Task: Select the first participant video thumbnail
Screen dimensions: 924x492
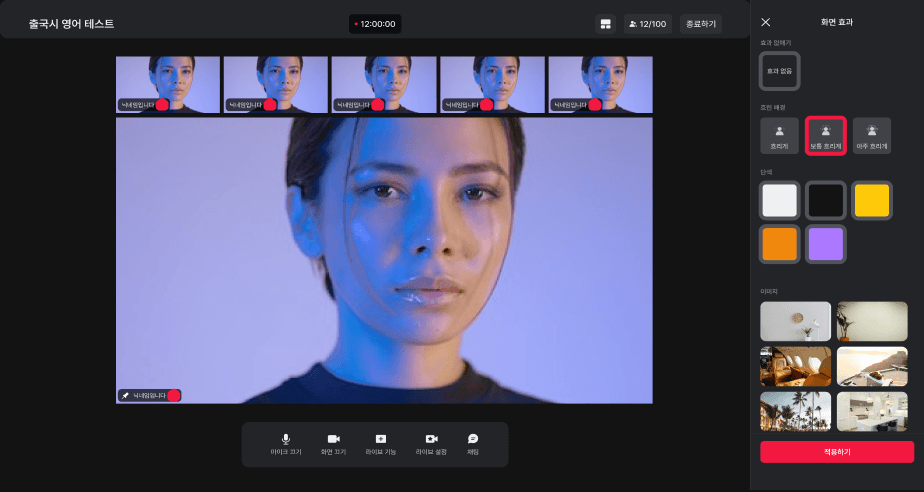Action: (x=168, y=84)
